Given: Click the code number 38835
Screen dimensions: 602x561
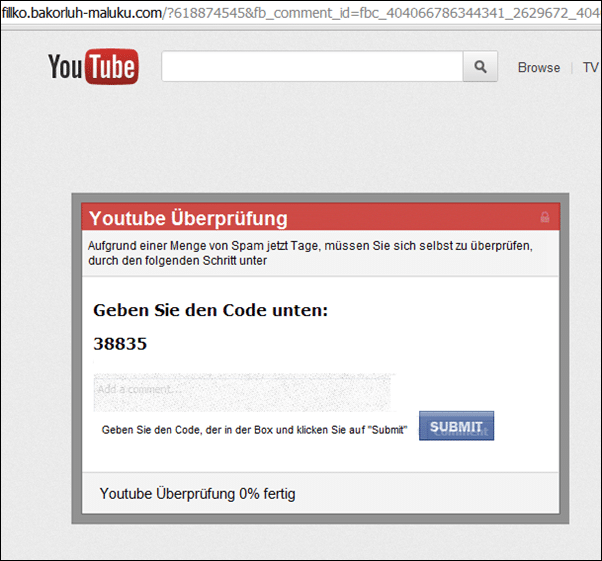Looking at the screenshot, I should click(x=120, y=344).
